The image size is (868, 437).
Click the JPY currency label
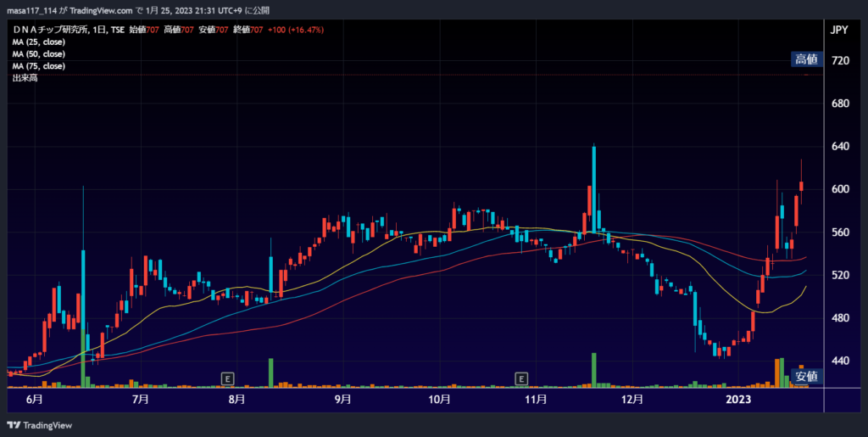click(839, 31)
